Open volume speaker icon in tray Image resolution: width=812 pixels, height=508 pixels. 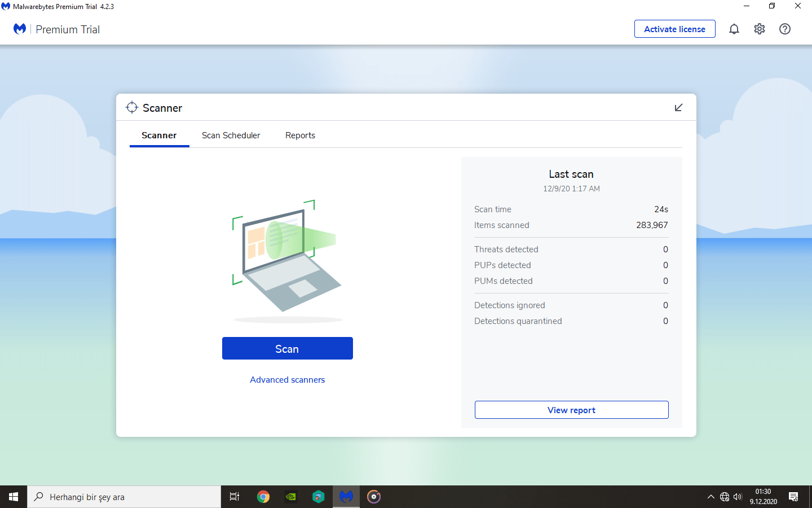(738, 497)
